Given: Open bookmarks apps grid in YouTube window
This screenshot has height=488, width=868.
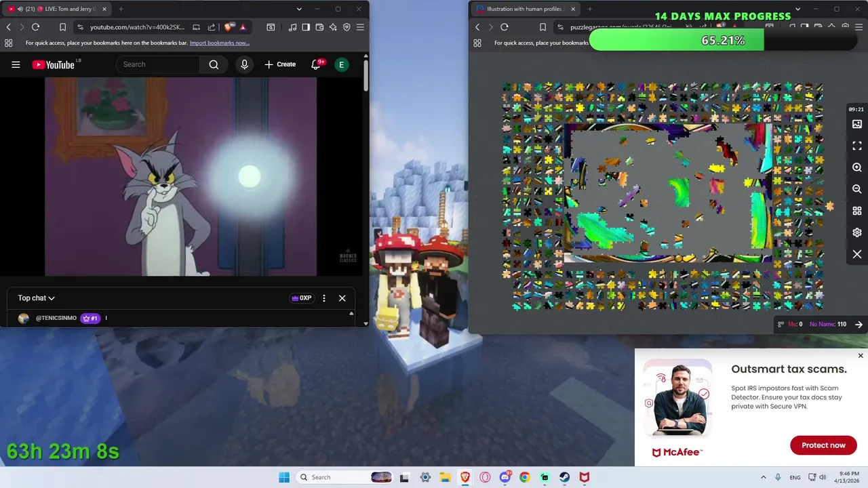Looking at the screenshot, I should [9, 43].
